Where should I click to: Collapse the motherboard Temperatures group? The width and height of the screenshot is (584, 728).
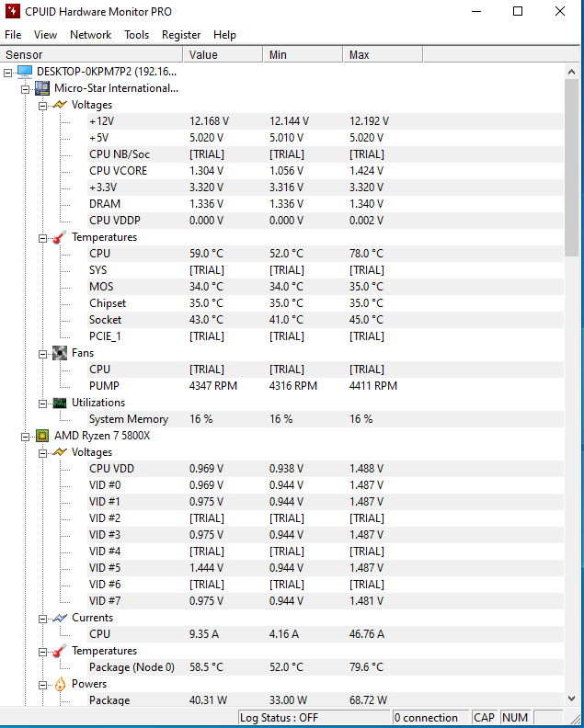point(42,239)
